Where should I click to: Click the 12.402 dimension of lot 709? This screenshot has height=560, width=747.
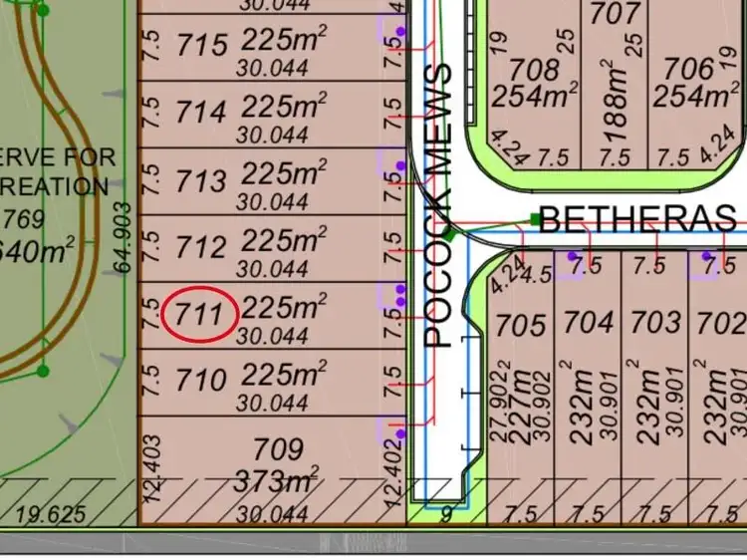(392, 474)
